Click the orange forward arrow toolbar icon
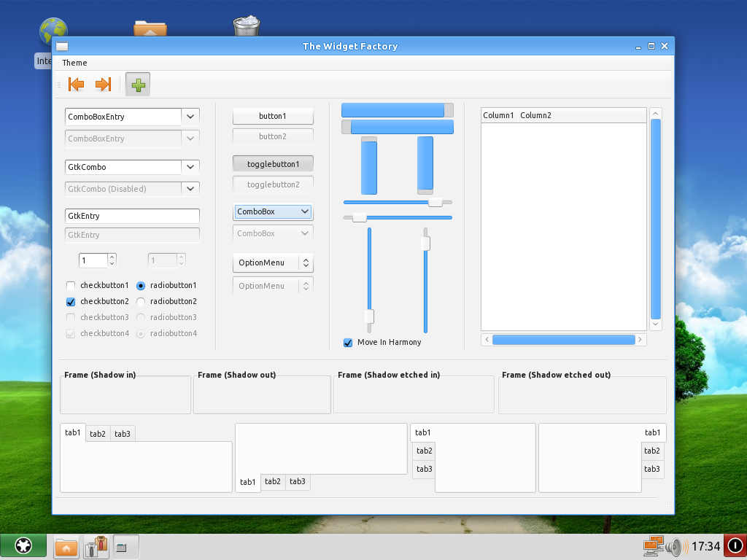 point(103,85)
